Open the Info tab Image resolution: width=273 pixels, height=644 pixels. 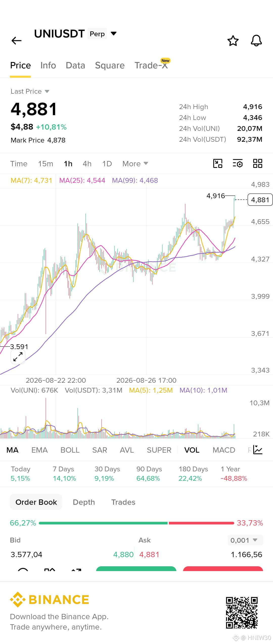[x=48, y=65]
